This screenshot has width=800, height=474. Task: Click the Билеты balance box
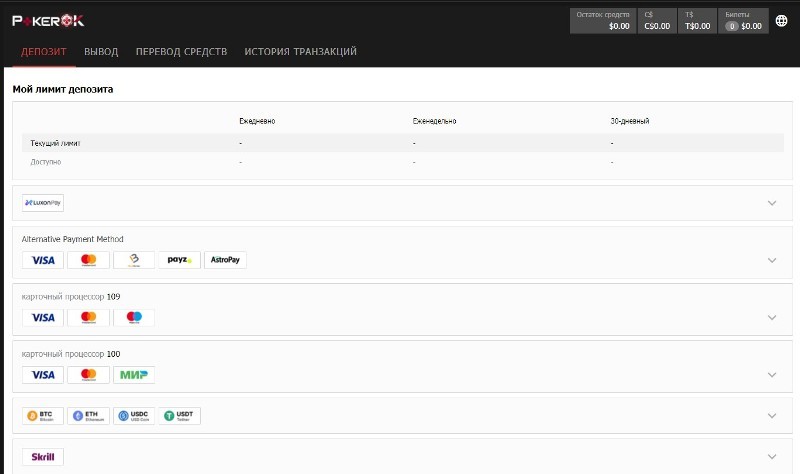[743, 21]
